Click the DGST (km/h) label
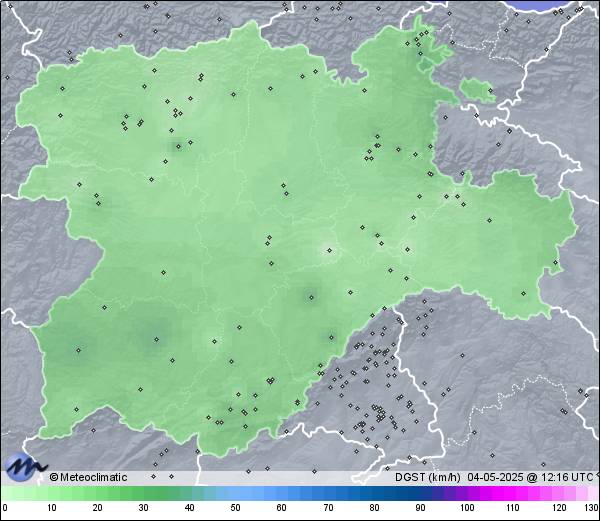This screenshot has height=521, width=600. [x=428, y=477]
